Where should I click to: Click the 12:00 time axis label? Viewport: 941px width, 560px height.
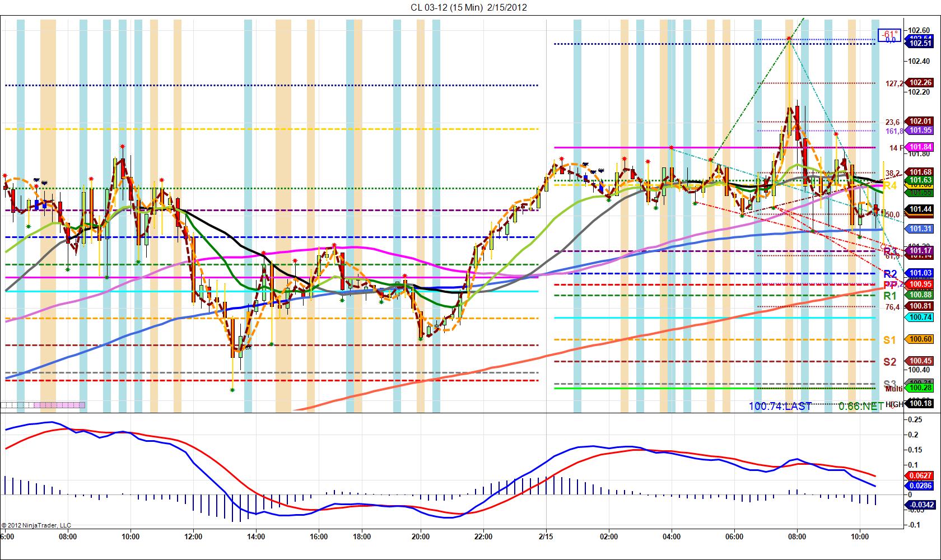point(193,536)
